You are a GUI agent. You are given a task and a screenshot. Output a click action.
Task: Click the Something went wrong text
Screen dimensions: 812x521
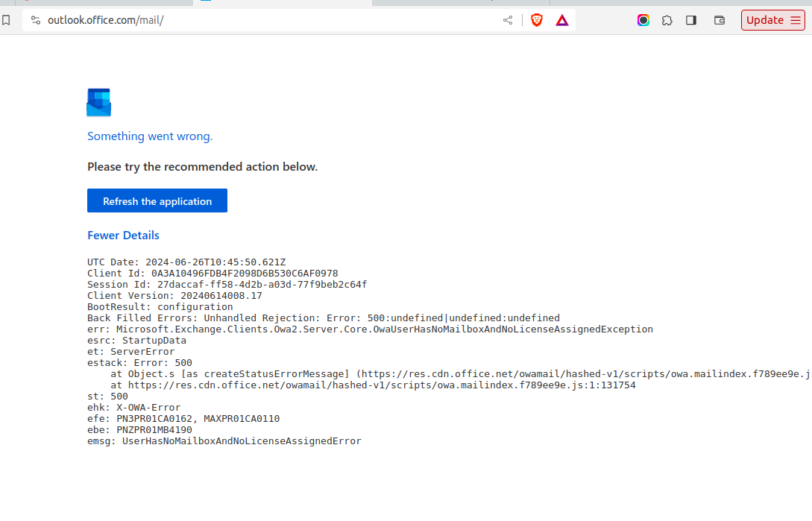coord(150,136)
